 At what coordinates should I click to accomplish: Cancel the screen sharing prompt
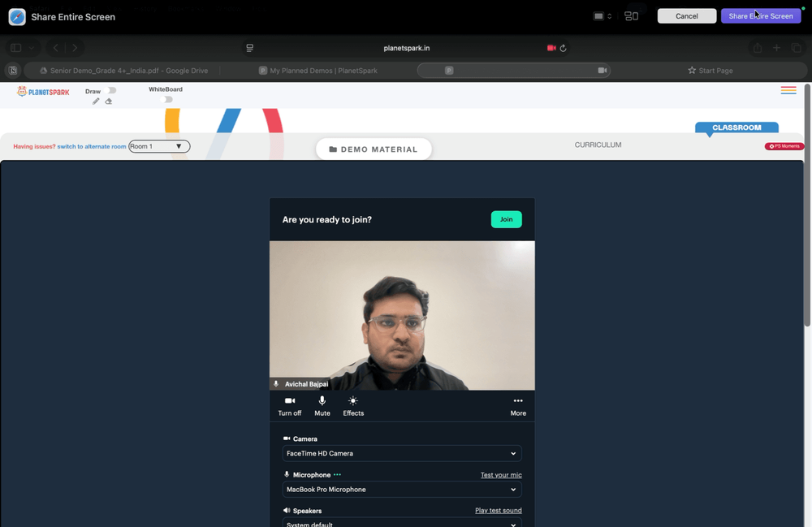click(687, 16)
